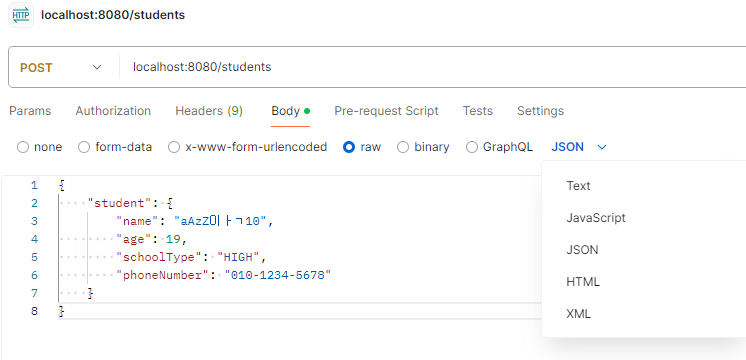
Task: Select the binary body radio button
Action: [x=403, y=147]
